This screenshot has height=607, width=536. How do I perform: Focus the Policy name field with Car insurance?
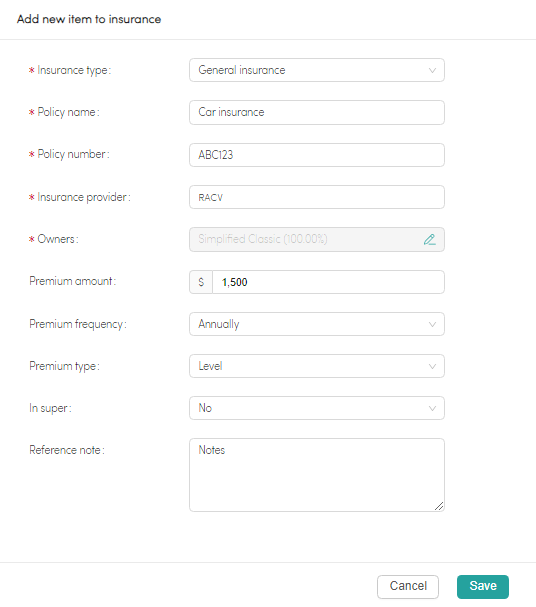coord(317,112)
